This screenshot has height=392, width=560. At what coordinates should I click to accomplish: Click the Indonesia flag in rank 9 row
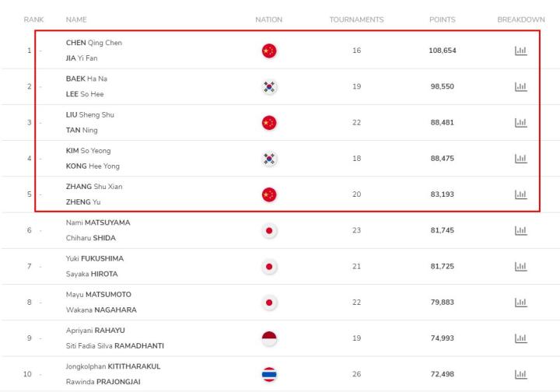[269, 338]
